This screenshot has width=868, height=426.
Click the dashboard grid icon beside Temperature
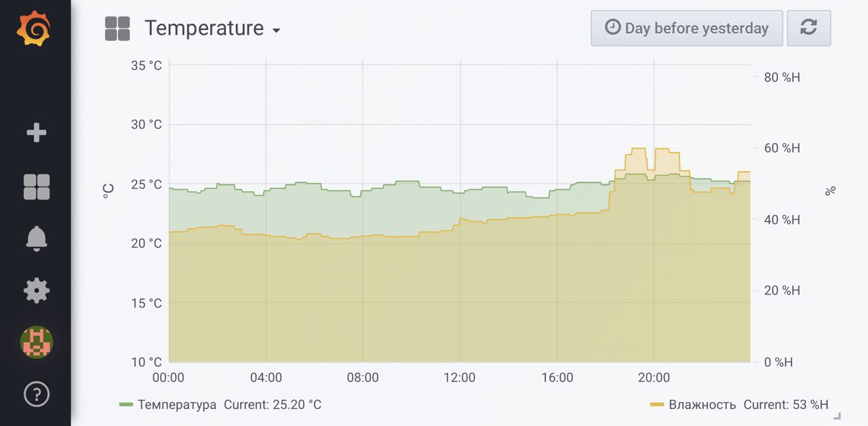coord(117,28)
